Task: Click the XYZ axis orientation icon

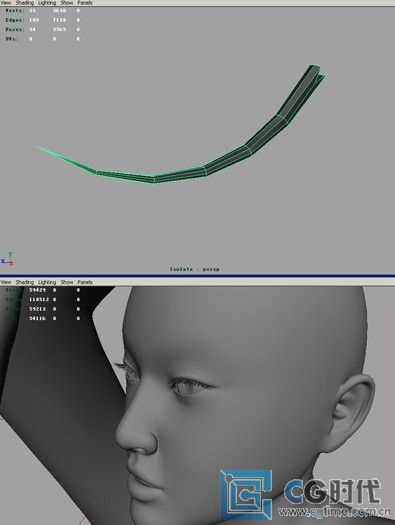Action: pyautogui.click(x=8, y=258)
